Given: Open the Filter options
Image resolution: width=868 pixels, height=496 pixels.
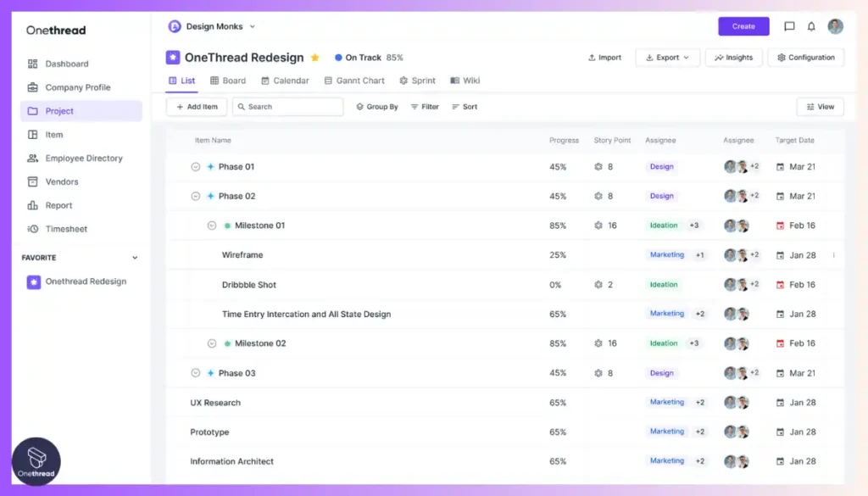Looking at the screenshot, I should [425, 107].
